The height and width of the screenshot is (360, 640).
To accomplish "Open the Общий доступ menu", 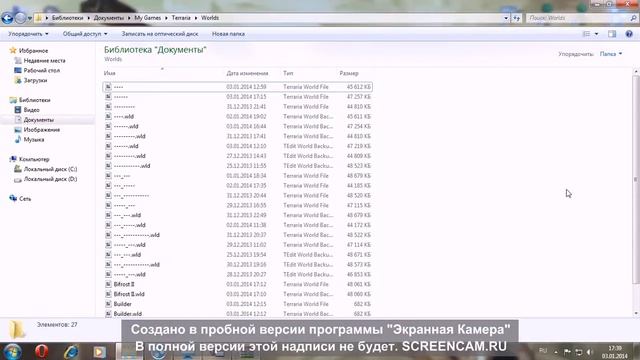I will pyautogui.click(x=85, y=34).
